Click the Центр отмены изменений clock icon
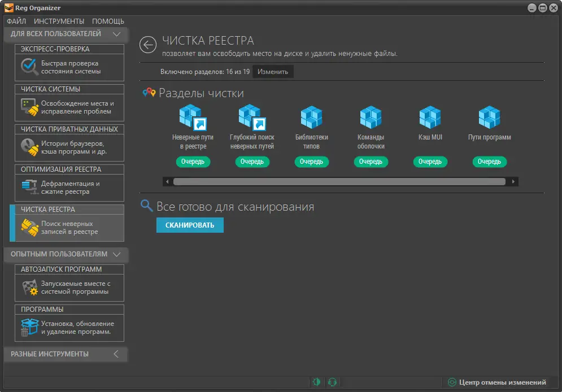This screenshot has width=562, height=392. [452, 382]
